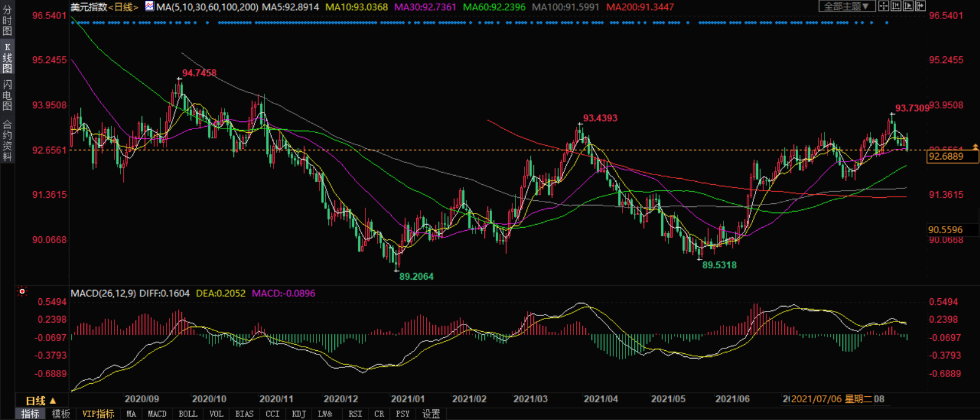Click the export arrow icon at top right

[x=920, y=6]
